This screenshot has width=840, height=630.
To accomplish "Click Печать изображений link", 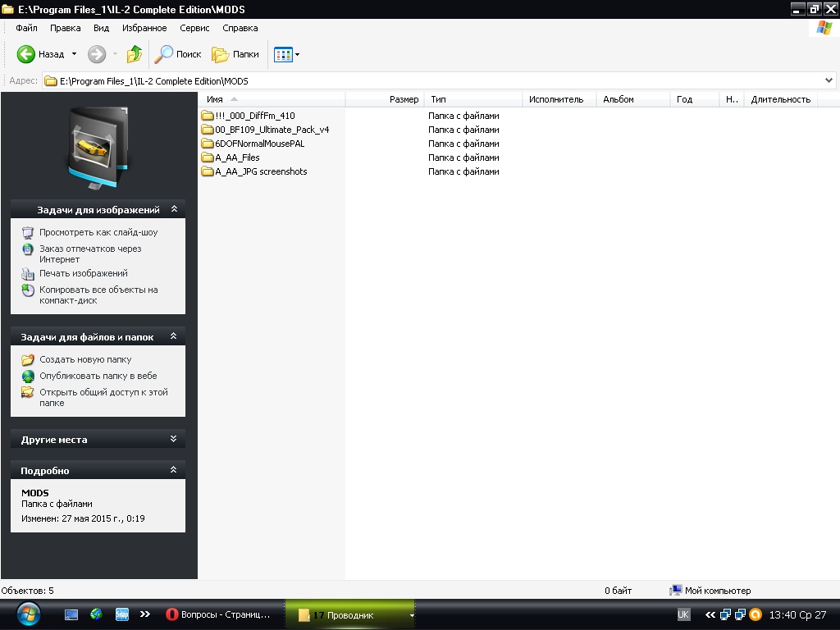I will [84, 273].
